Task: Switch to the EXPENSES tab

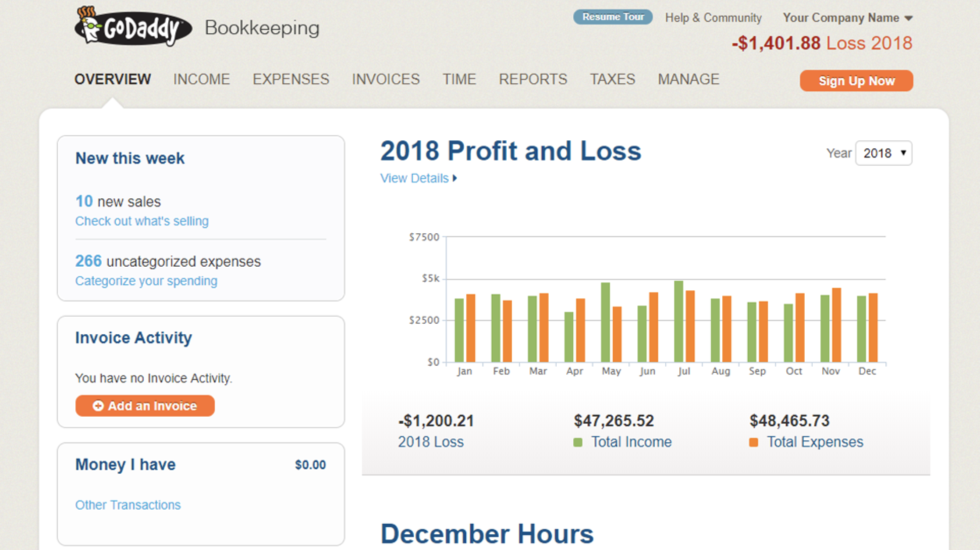Action: pyautogui.click(x=291, y=79)
